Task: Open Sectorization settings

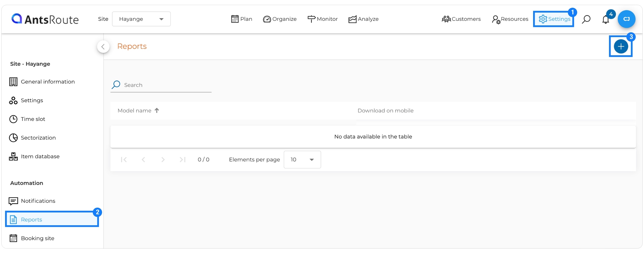Action: click(33, 138)
